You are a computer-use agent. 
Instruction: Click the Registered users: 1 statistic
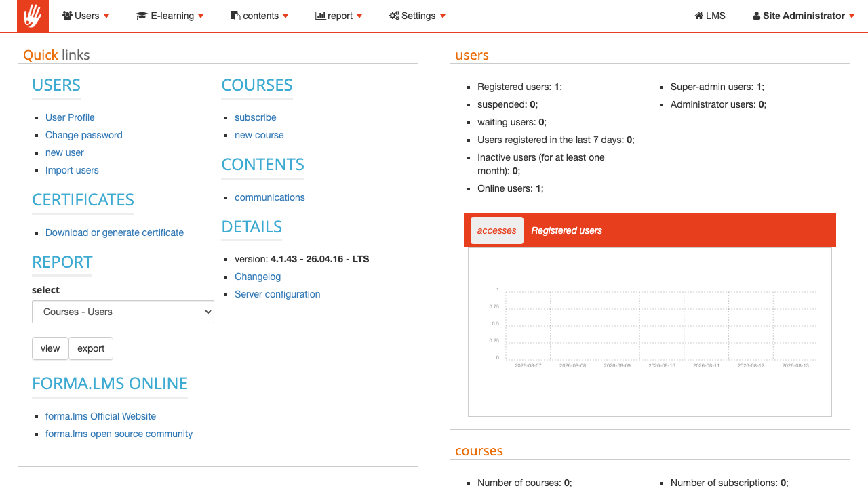[x=519, y=87]
